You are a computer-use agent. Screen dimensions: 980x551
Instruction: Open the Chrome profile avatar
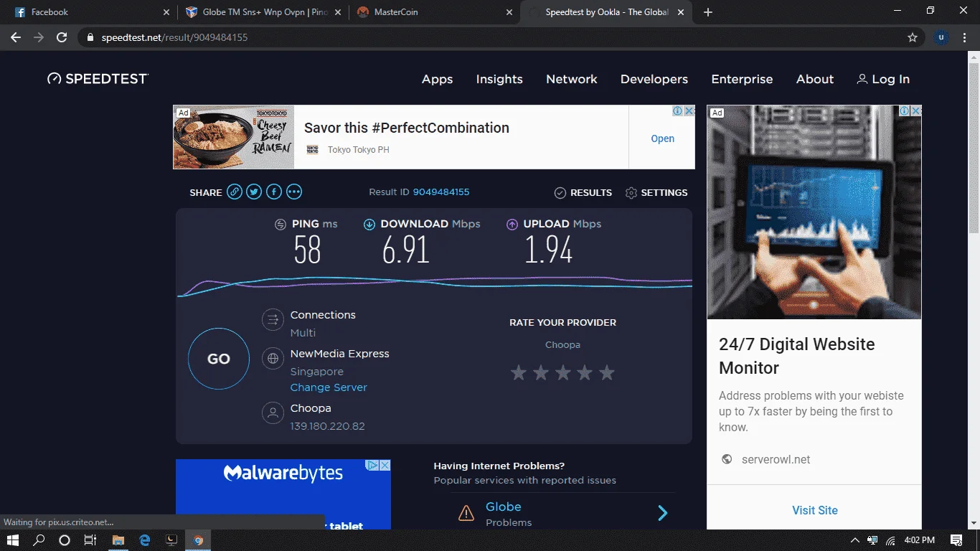[x=941, y=37]
